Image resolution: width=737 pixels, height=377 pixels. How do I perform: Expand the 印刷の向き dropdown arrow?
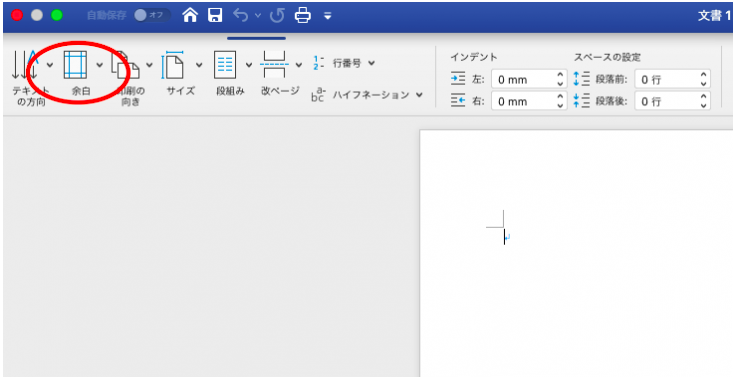pyautogui.click(x=149, y=65)
